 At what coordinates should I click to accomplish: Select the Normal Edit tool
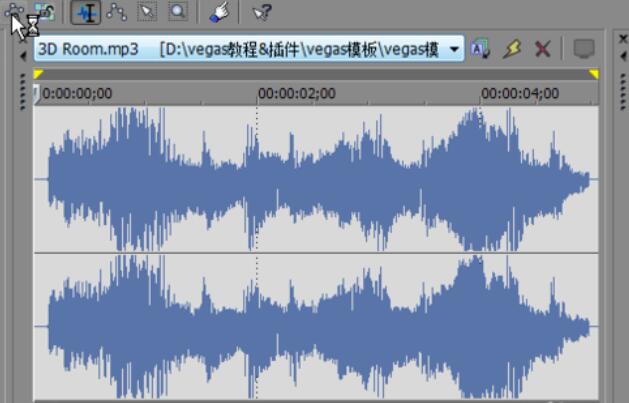86,13
